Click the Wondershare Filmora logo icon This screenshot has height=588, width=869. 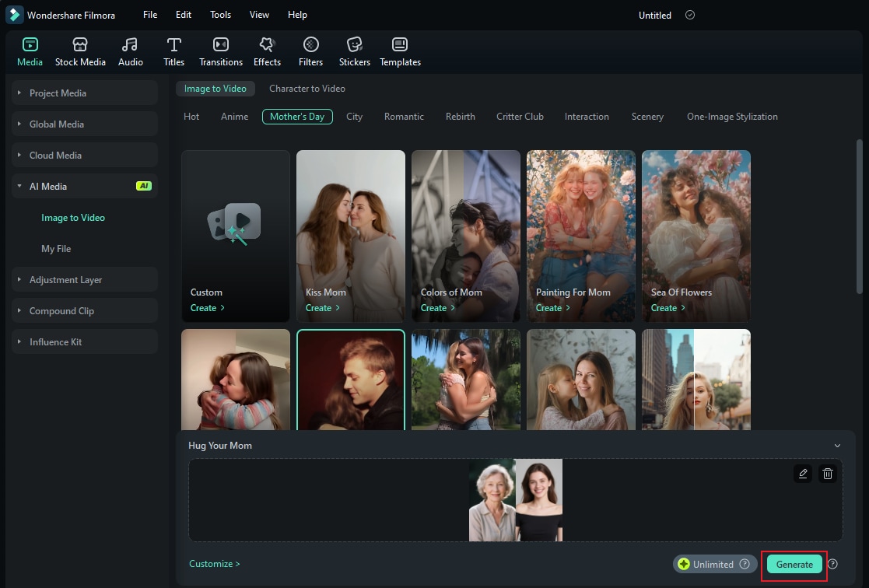point(15,15)
